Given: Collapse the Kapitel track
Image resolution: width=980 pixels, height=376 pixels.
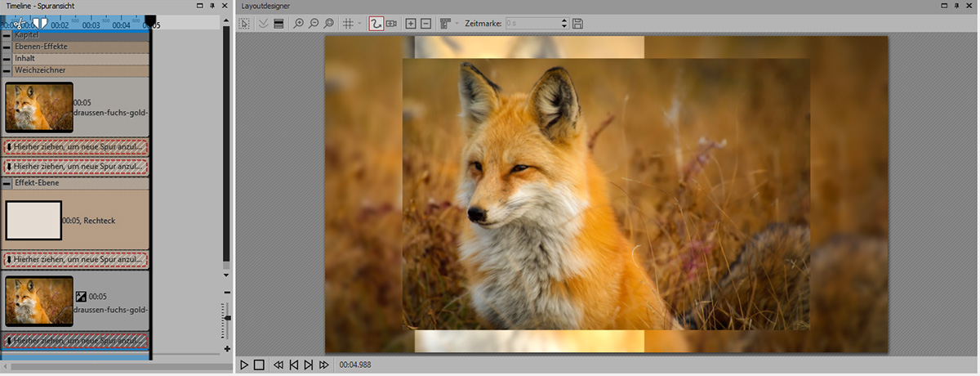Looking at the screenshot, I should point(7,35).
